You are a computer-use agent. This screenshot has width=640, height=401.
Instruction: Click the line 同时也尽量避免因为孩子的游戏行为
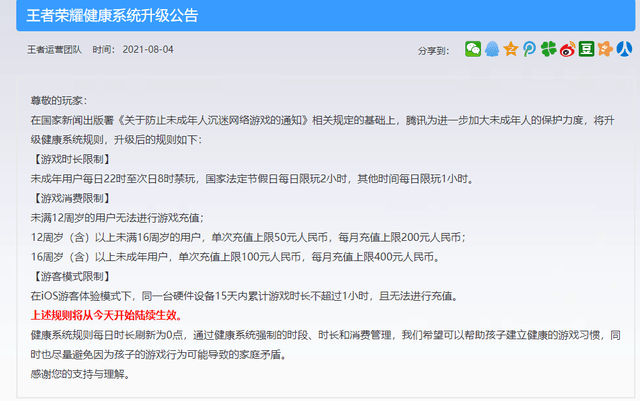coord(159,354)
